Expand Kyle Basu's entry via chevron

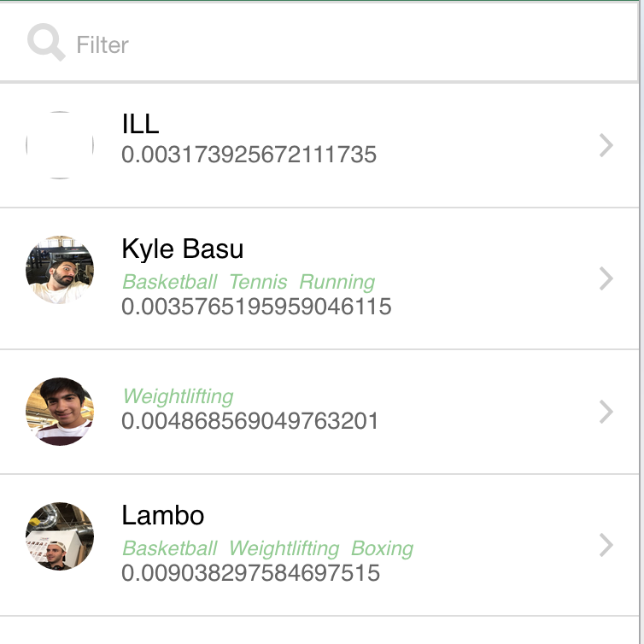coord(606,279)
